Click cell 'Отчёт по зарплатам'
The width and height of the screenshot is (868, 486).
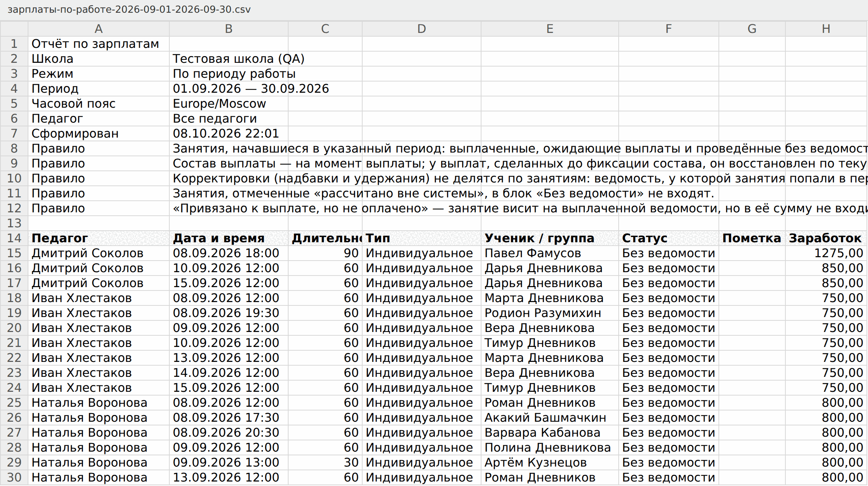click(x=99, y=44)
